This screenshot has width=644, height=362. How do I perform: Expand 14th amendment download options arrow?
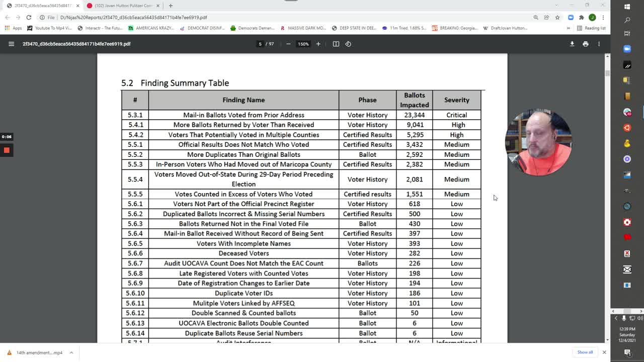(71, 352)
